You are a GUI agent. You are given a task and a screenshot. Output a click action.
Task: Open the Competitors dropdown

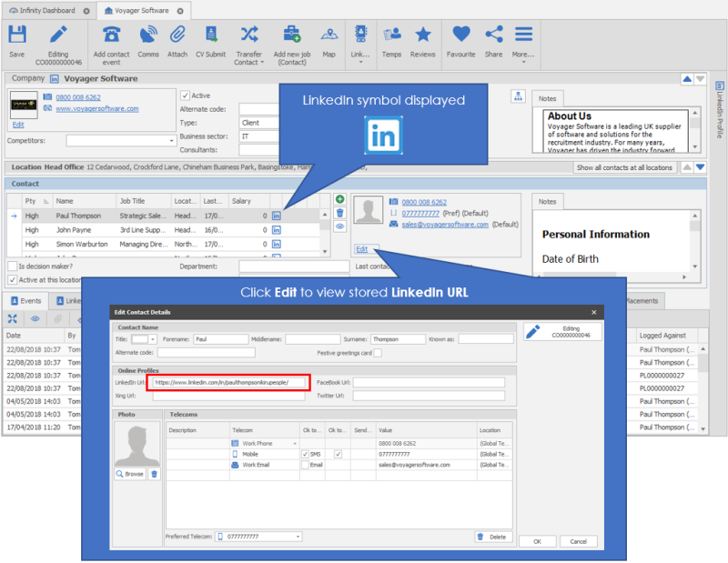[x=172, y=141]
